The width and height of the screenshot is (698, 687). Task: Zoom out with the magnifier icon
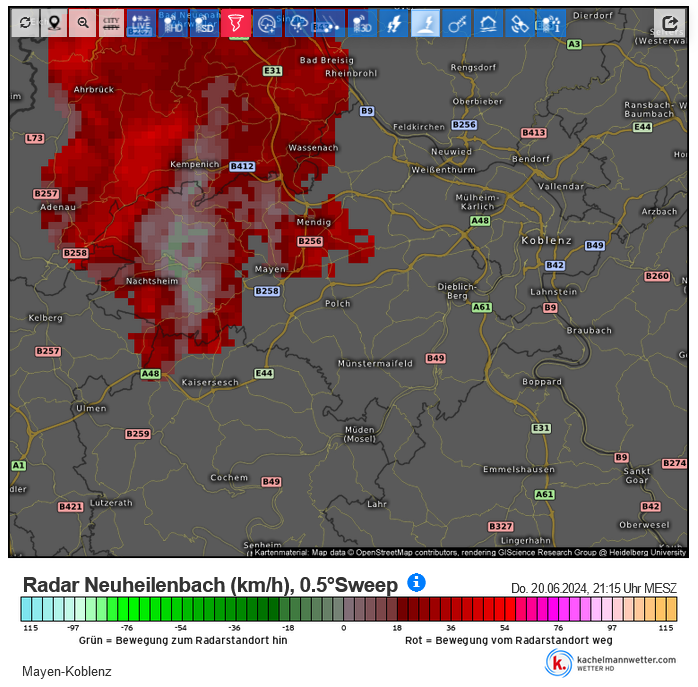(x=83, y=23)
